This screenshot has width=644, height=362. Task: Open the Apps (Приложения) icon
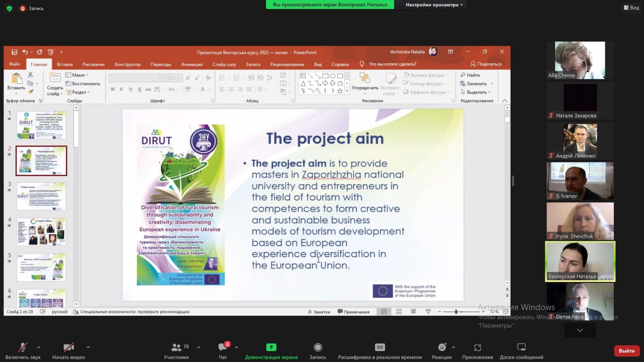477,348
